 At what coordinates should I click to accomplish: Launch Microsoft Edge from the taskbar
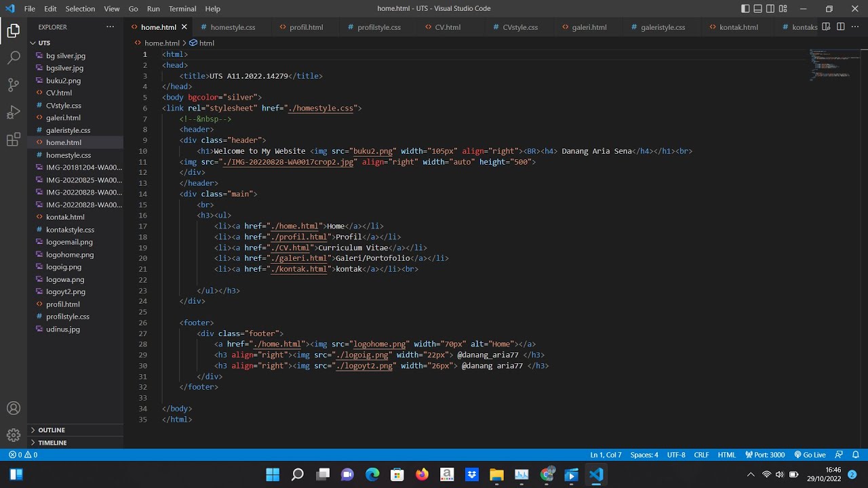coord(372,474)
